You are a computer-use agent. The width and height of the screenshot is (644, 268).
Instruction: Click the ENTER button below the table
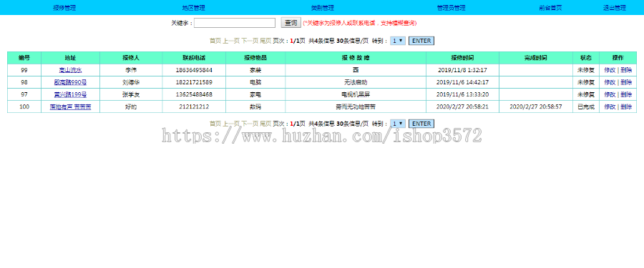421,124
